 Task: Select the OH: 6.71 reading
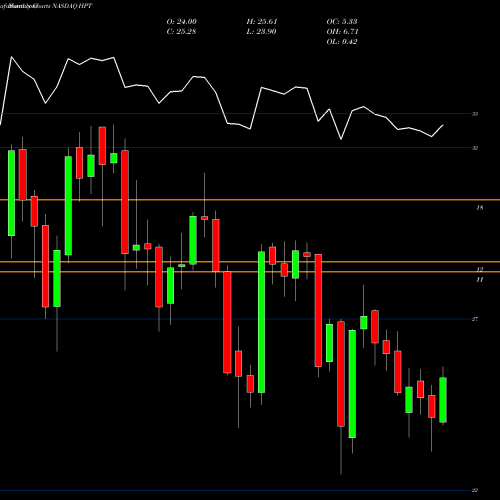pos(342,32)
